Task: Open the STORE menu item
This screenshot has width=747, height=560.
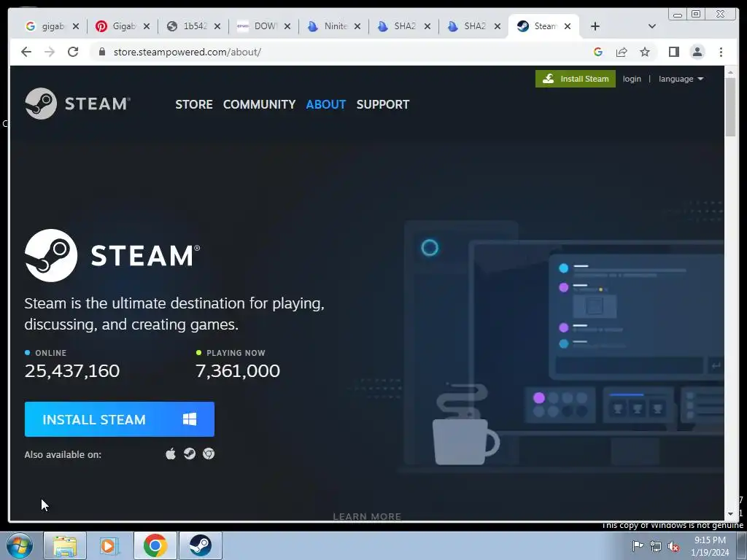Action: coord(194,104)
